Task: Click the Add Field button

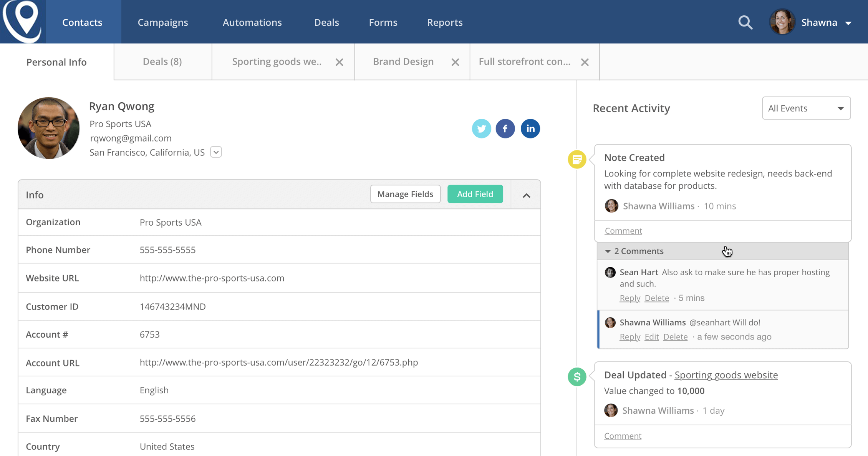Action: [x=475, y=195]
